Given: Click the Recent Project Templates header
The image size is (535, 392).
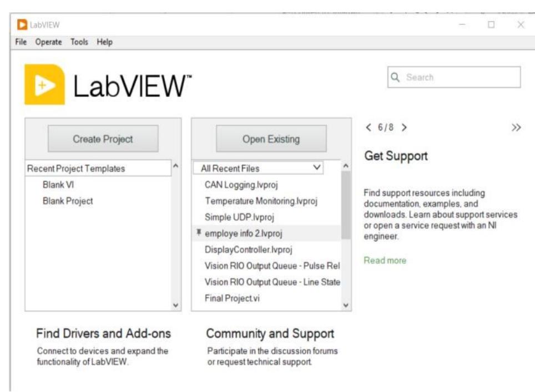Looking at the screenshot, I should point(98,169).
